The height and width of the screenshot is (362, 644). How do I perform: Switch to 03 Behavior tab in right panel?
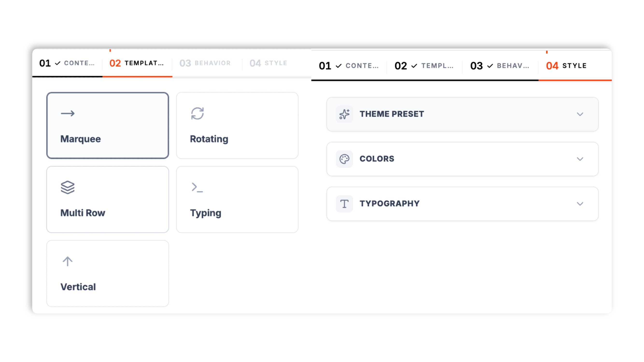(500, 66)
